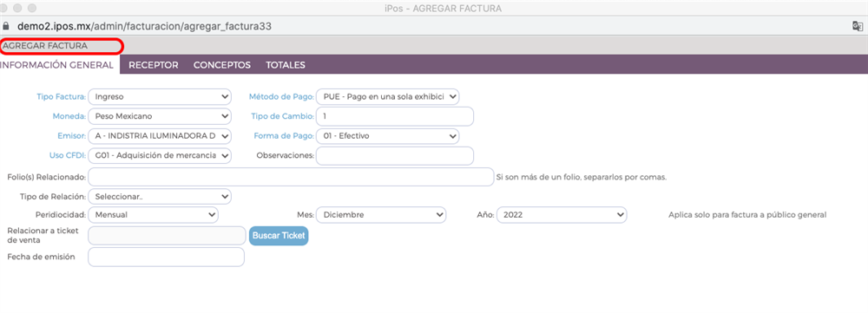The height and width of the screenshot is (313, 868).
Task: Open the RECEPTOR tab
Action: (154, 65)
